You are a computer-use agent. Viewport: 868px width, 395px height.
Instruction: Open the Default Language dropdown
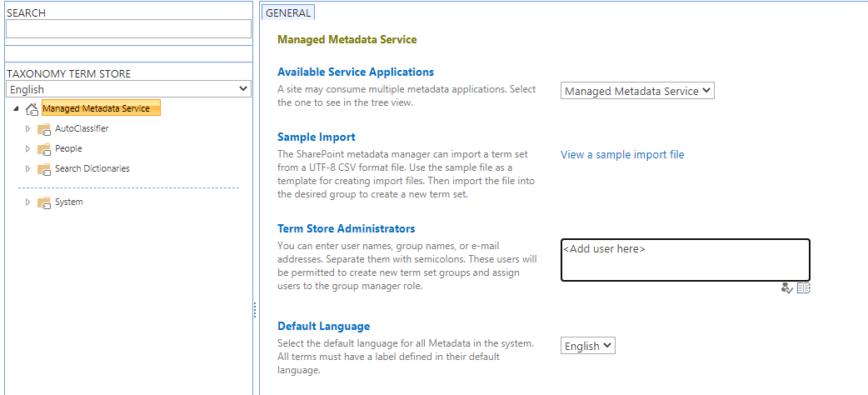pyautogui.click(x=588, y=346)
